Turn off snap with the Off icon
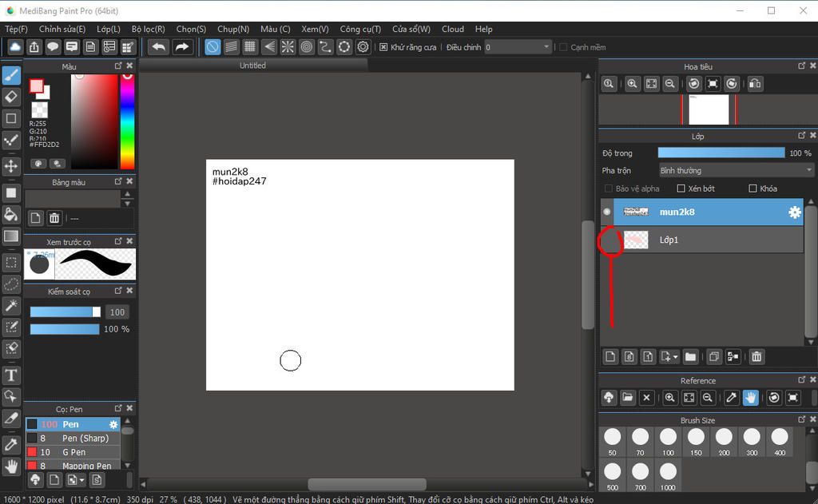This screenshot has width=818, height=504. 212,47
